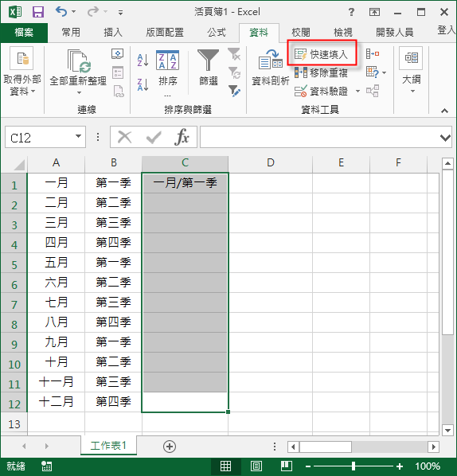Save the workbook with the floppy disk icon
457x476 pixels.
click(38, 12)
